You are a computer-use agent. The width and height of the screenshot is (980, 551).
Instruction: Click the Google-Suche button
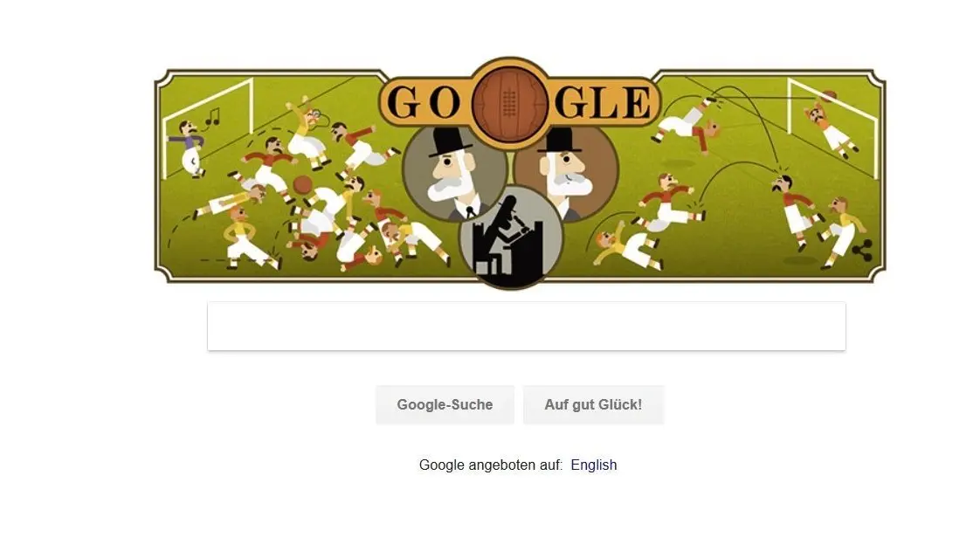(445, 405)
